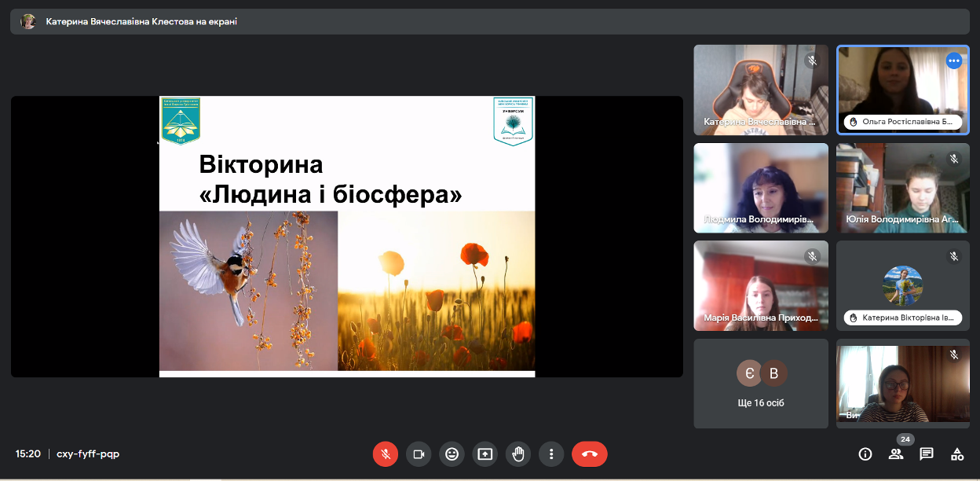This screenshot has width=980, height=481.
Task: Select Людмила Володимирівна's video tile
Action: tap(760, 188)
